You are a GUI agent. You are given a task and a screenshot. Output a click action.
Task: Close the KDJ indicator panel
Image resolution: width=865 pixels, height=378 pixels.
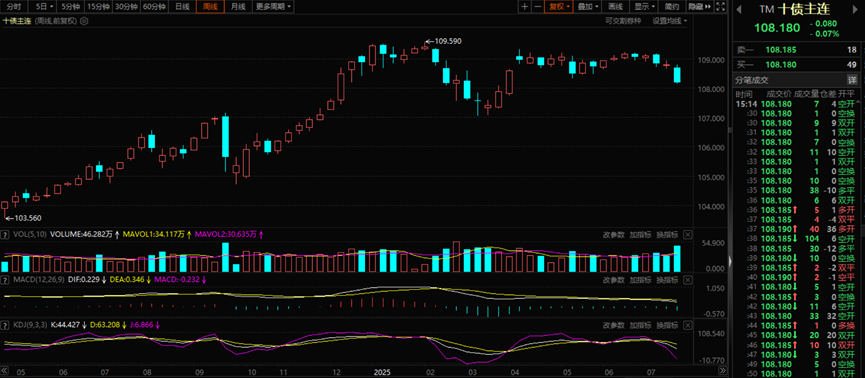[x=687, y=325]
